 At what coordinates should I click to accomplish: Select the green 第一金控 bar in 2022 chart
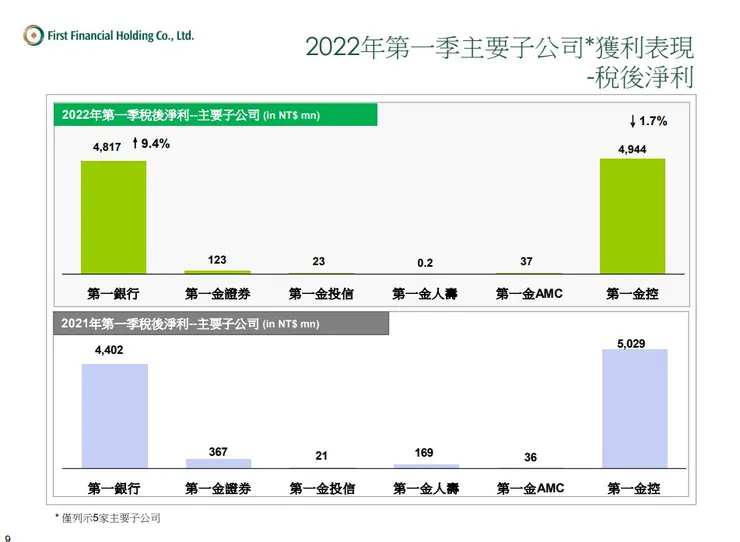coord(632,216)
